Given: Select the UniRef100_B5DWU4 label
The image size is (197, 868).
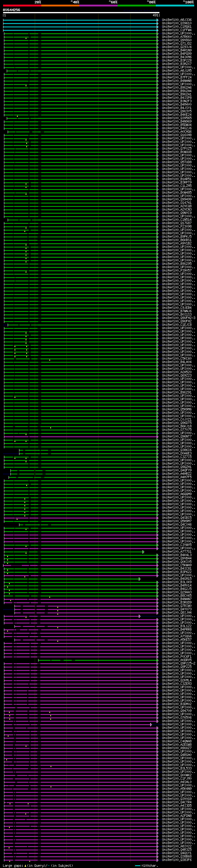Looking at the screenshot, I should [177, 125].
